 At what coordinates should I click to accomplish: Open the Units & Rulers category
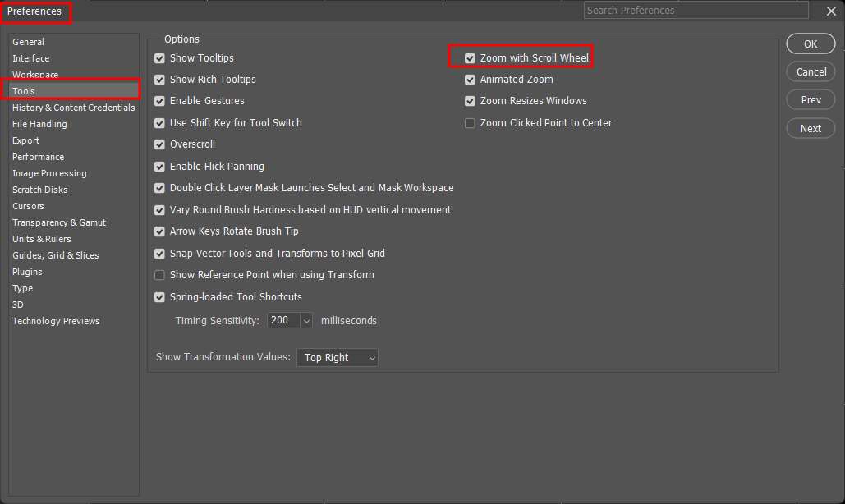click(42, 239)
